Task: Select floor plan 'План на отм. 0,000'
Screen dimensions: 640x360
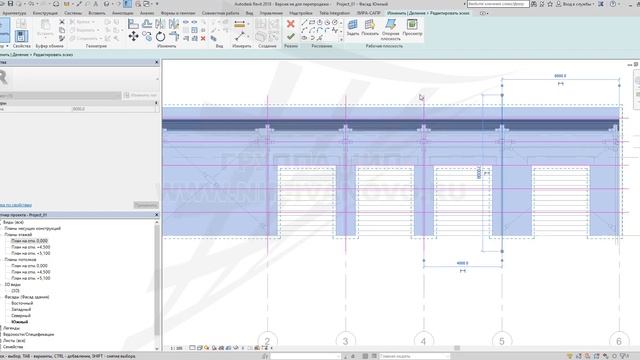Action: tap(29, 241)
